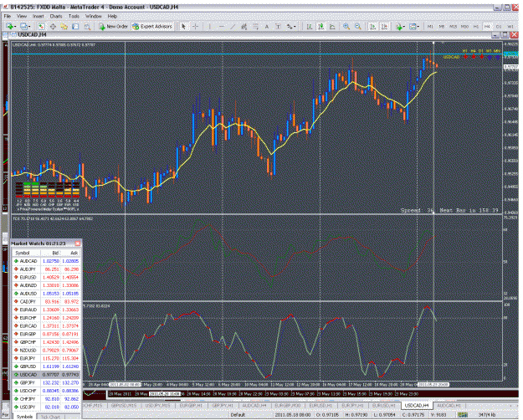Expand the Indicators dropdown arrow

pos(404,27)
